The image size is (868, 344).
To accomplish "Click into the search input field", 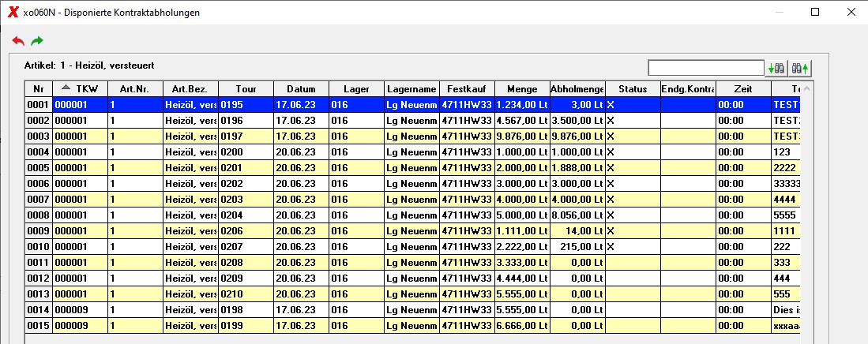I will coord(706,68).
